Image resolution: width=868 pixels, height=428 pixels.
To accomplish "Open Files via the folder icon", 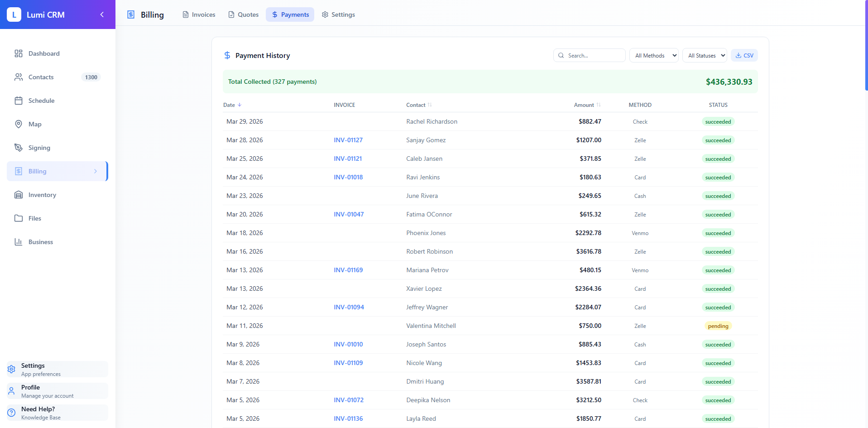I will point(19,218).
